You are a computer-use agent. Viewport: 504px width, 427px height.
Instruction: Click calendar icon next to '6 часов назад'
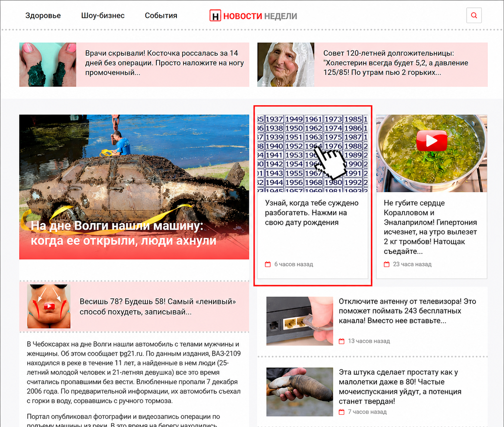268,264
